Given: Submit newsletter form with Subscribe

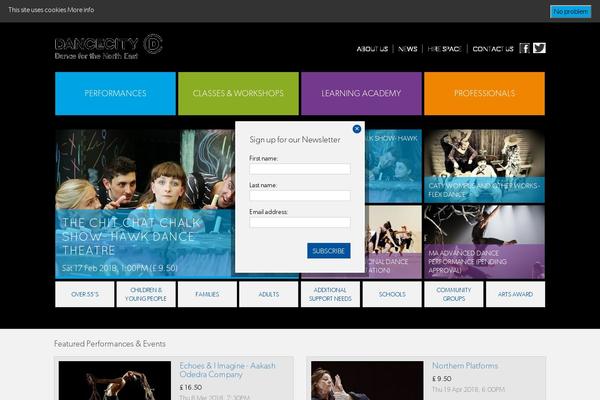Looking at the screenshot, I should coord(329,251).
